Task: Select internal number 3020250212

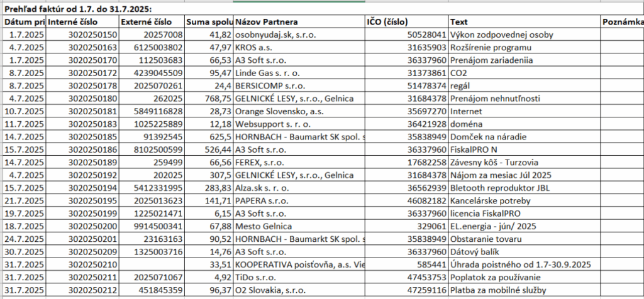Action: point(82,290)
